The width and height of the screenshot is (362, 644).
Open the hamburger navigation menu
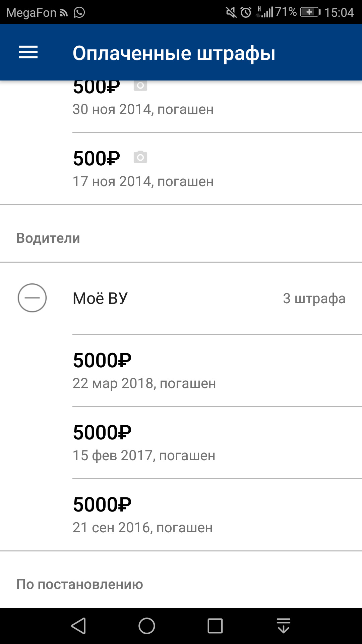(x=28, y=53)
